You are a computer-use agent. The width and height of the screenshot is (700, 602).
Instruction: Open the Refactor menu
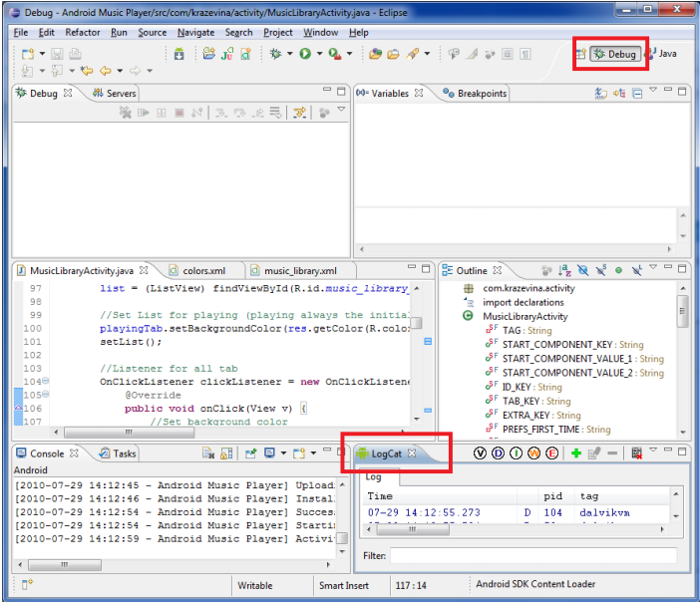(x=83, y=32)
